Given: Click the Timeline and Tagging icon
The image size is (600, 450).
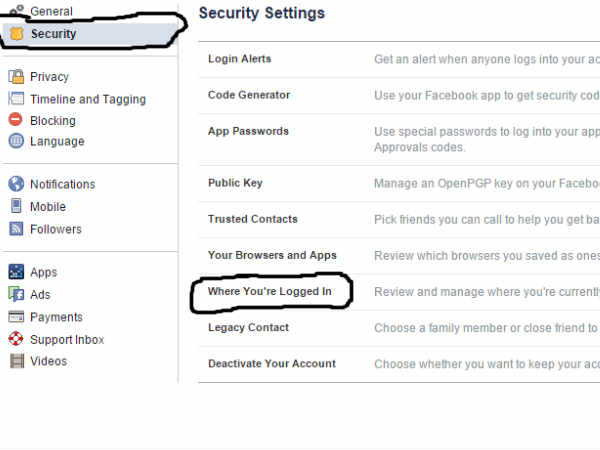Looking at the screenshot, I should [x=16, y=98].
